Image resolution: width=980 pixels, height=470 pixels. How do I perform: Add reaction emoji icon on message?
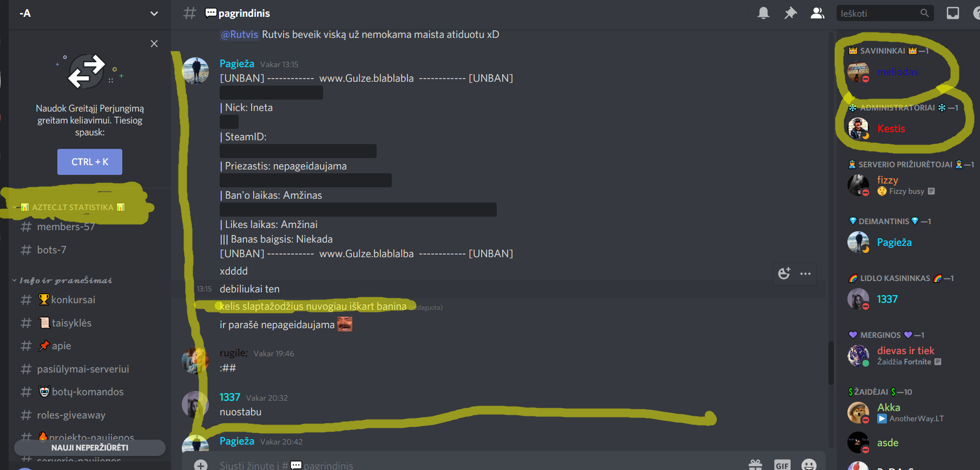[x=784, y=273]
